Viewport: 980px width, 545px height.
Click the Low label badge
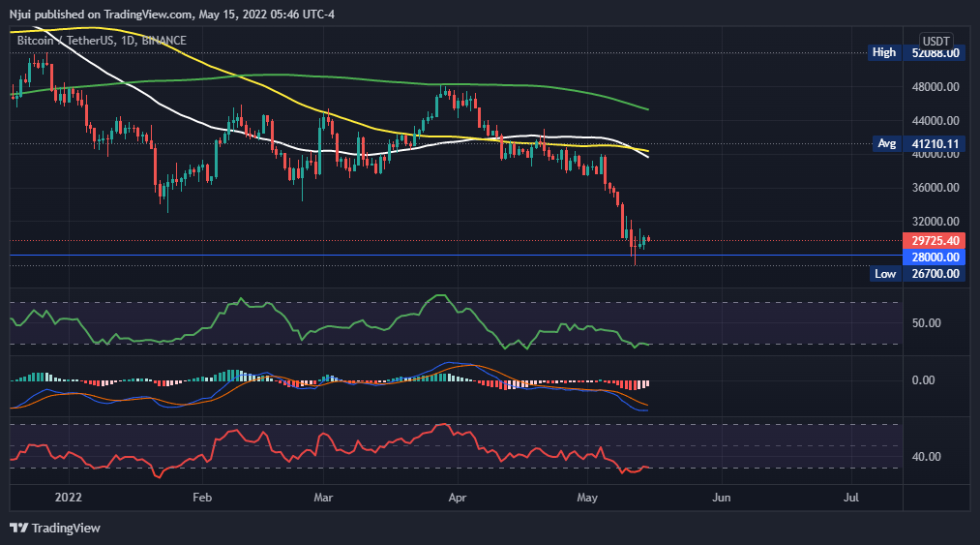click(x=884, y=274)
